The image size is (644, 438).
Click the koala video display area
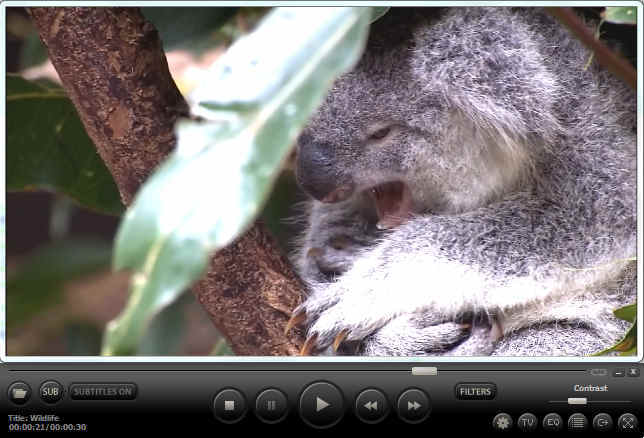(322, 180)
